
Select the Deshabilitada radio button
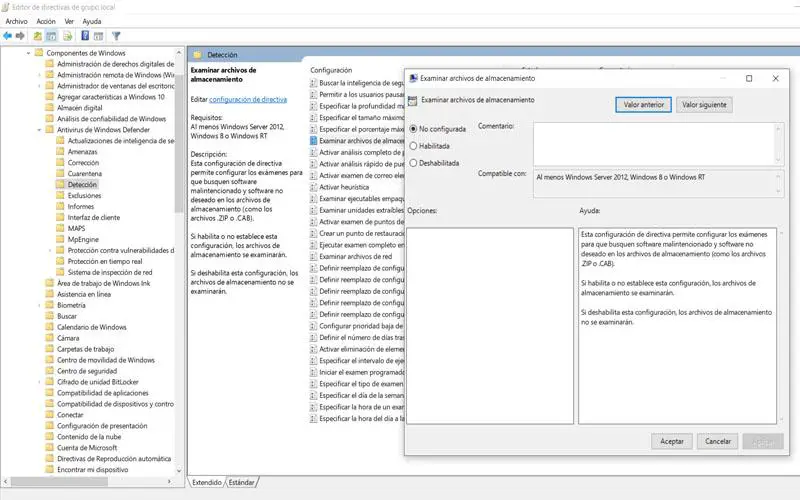pos(413,163)
